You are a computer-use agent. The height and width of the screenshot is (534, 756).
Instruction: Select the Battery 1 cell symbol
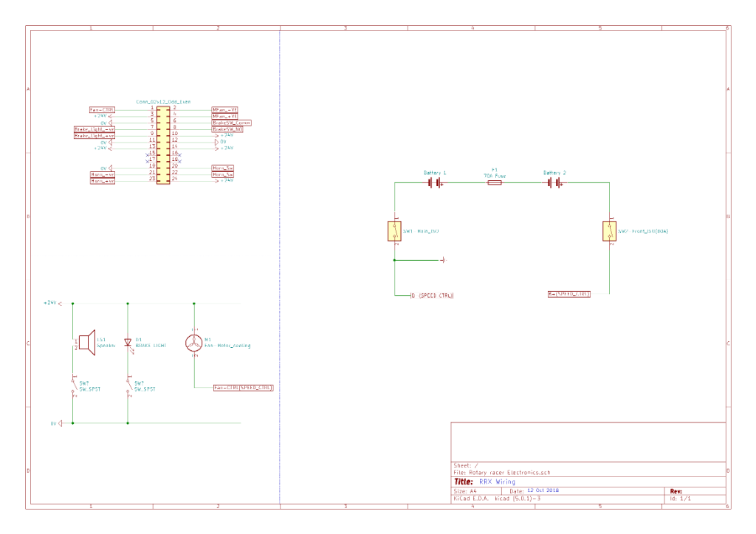pyautogui.click(x=436, y=183)
